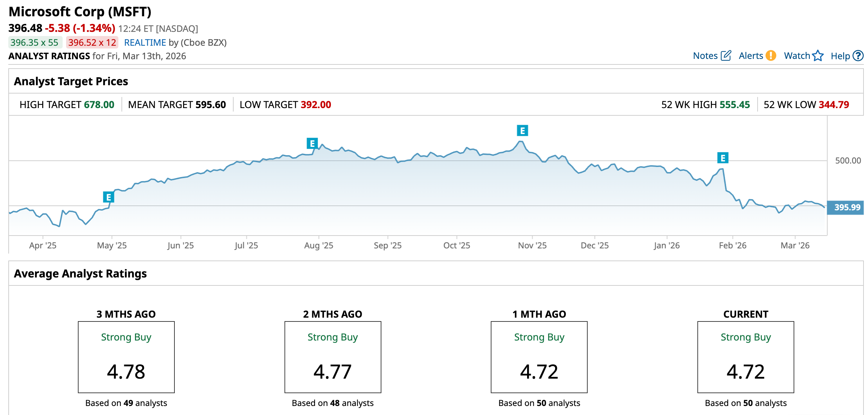Screen dimensions: 868x415
Task: Click the Watch link text
Action: (x=797, y=56)
